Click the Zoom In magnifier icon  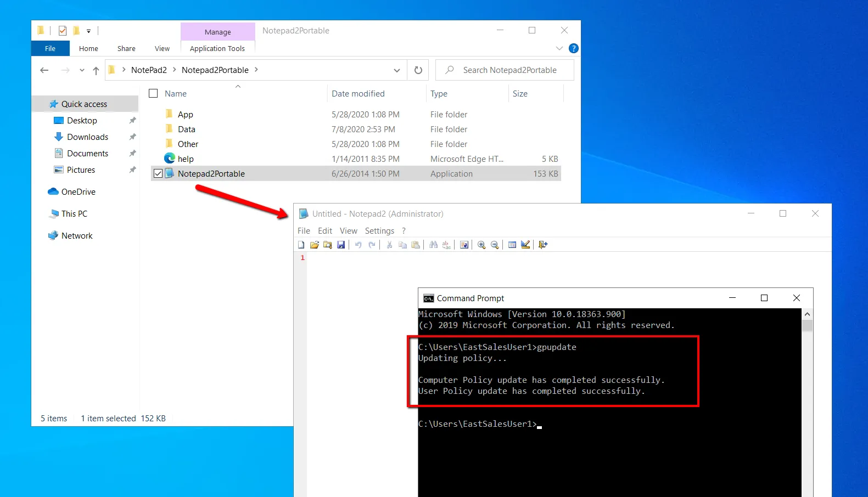tap(481, 245)
